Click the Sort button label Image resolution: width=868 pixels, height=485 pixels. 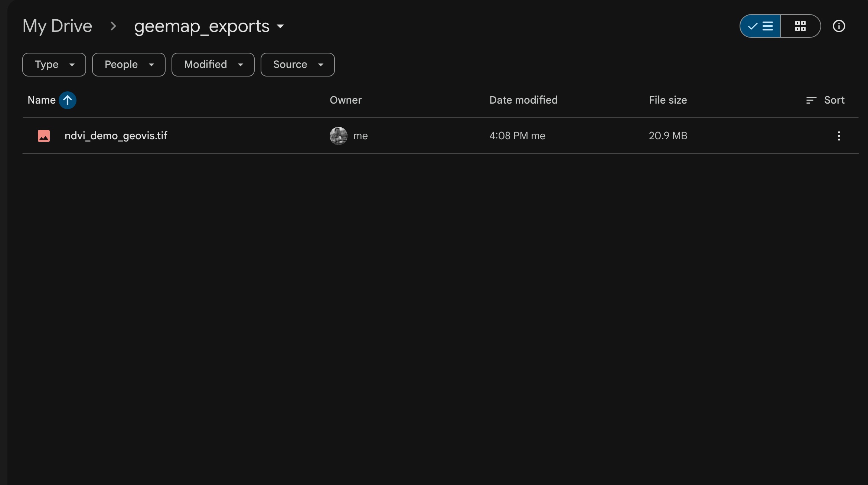834,100
